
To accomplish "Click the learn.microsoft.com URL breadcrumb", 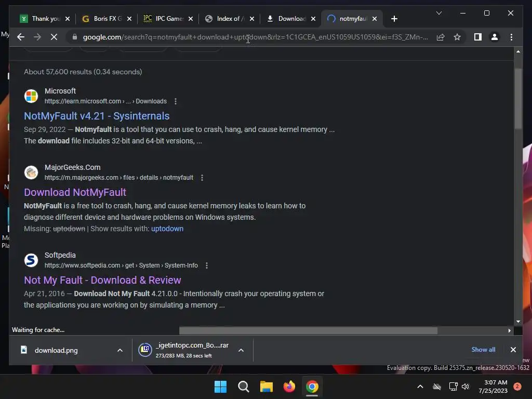I will pyautogui.click(x=105, y=101).
